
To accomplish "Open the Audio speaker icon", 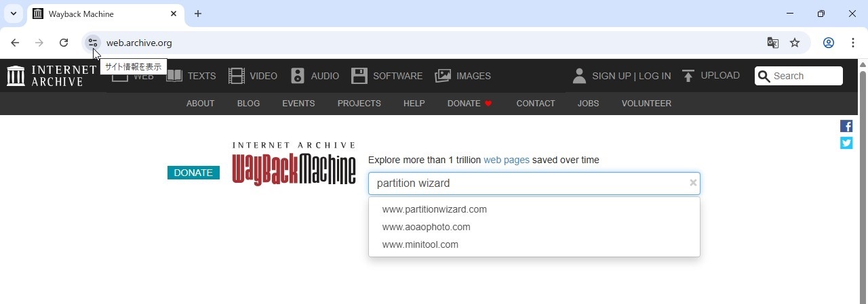I will 298,76.
